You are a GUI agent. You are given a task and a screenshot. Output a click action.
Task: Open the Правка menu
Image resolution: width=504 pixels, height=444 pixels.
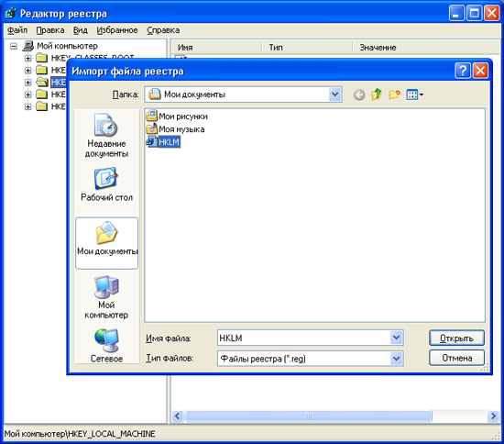pyautogui.click(x=50, y=30)
